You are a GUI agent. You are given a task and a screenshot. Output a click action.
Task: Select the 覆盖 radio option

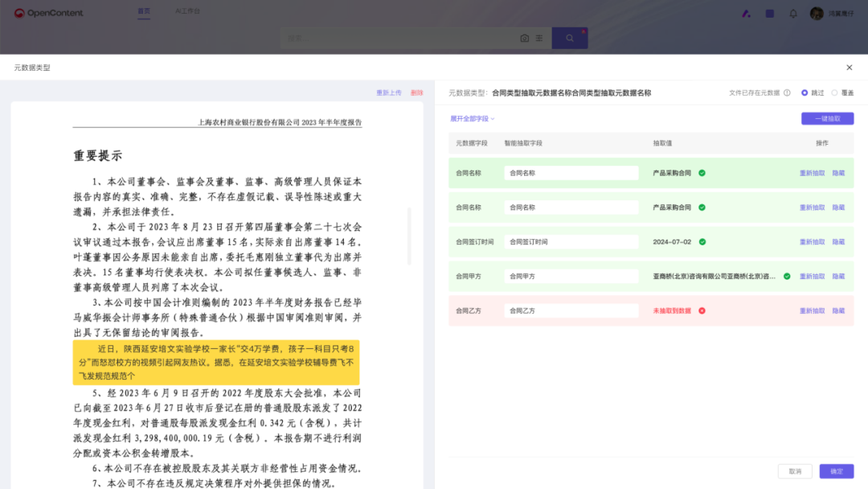[x=834, y=93]
